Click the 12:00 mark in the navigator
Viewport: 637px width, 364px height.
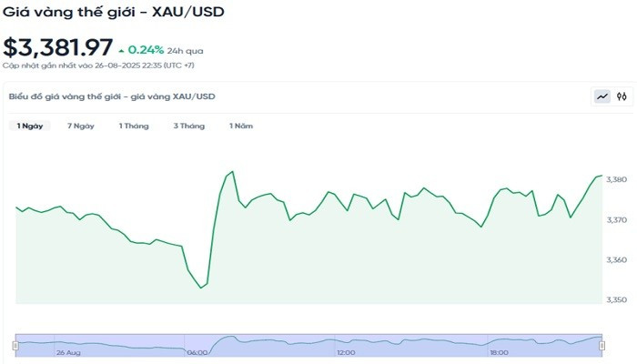pos(346,352)
